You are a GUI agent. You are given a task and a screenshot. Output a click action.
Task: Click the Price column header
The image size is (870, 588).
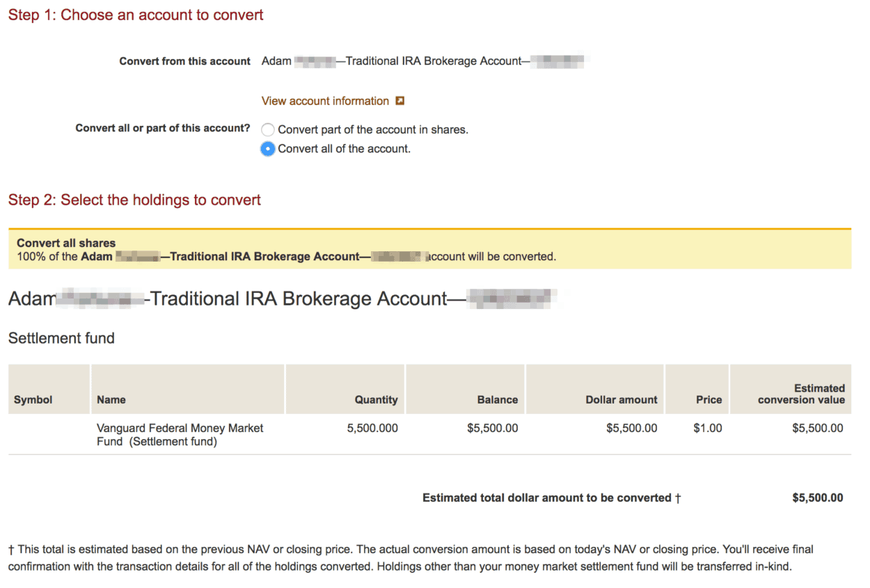(709, 399)
